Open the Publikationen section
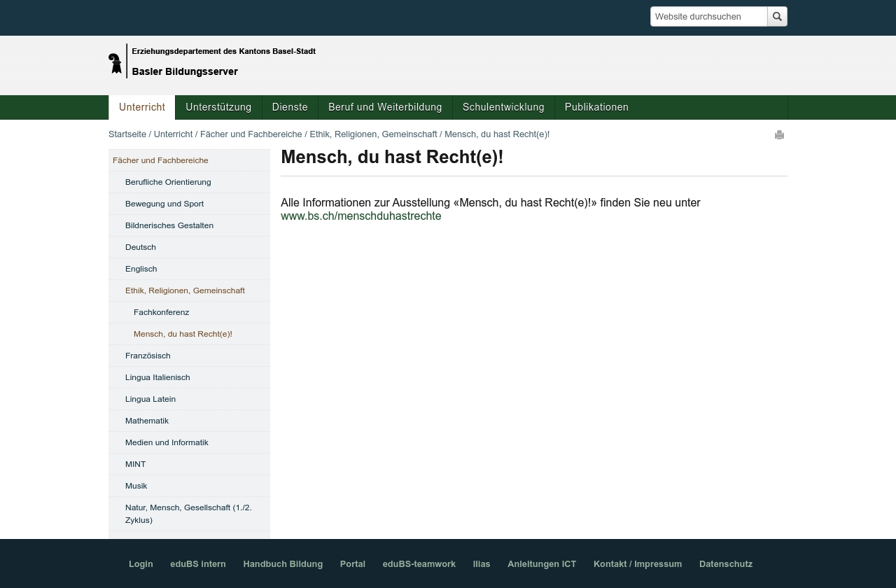 596,107
